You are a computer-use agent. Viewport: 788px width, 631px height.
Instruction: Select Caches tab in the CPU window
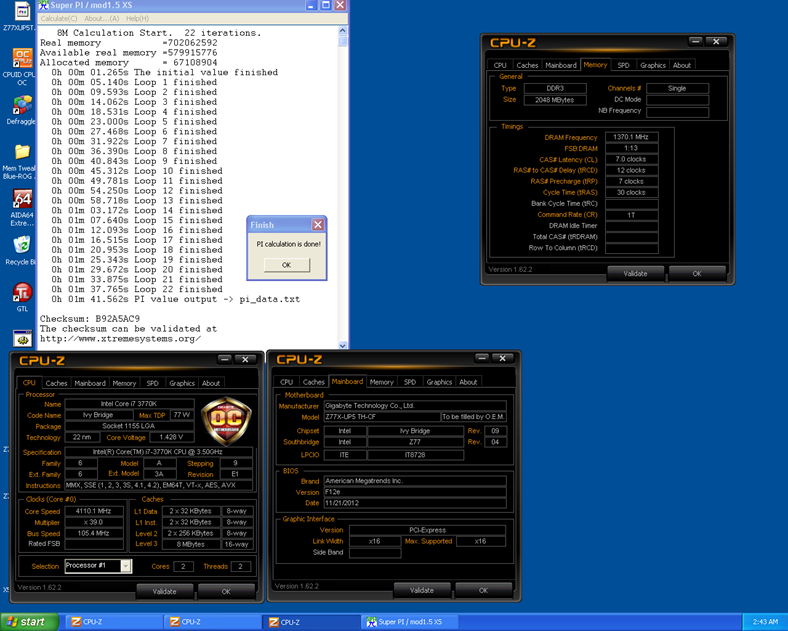tap(56, 383)
